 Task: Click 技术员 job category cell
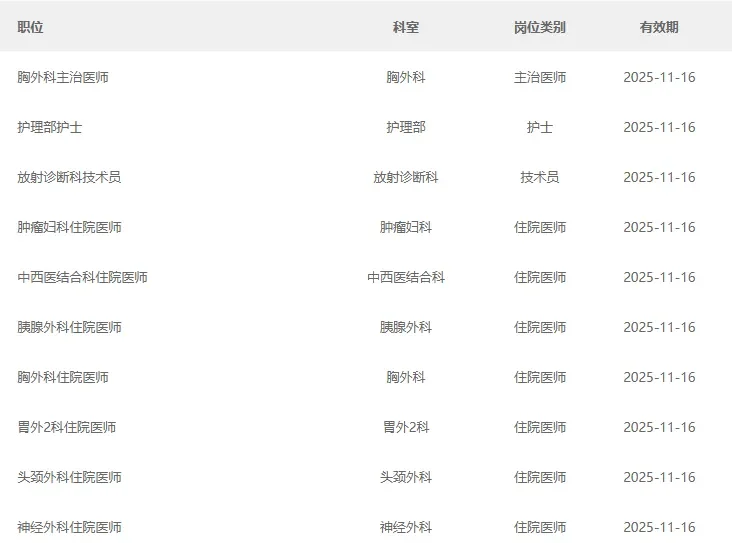click(539, 177)
